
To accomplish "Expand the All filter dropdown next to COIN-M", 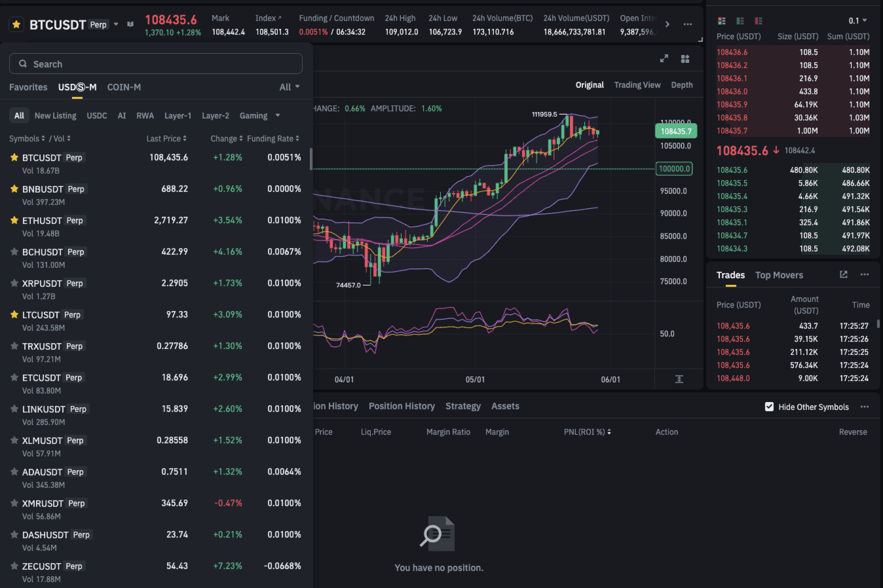I will 289,86.
